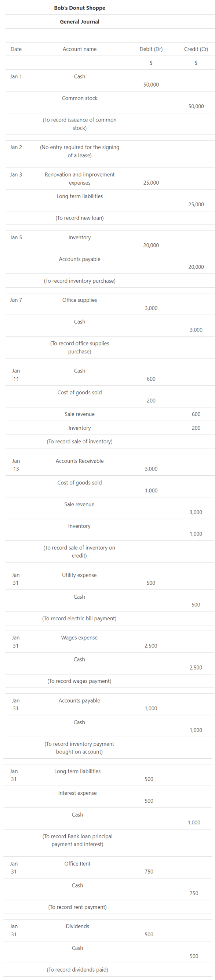Select the 25,000 credit for Long term liabilities

click(196, 205)
